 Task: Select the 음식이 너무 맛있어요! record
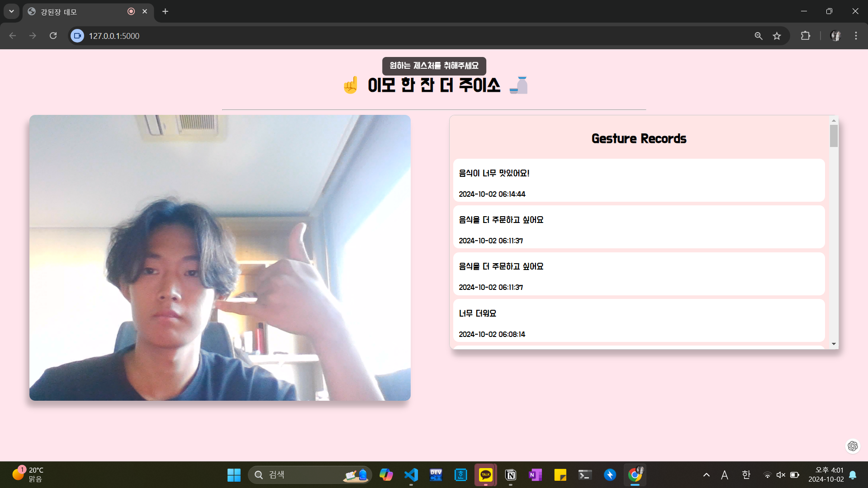coord(639,180)
